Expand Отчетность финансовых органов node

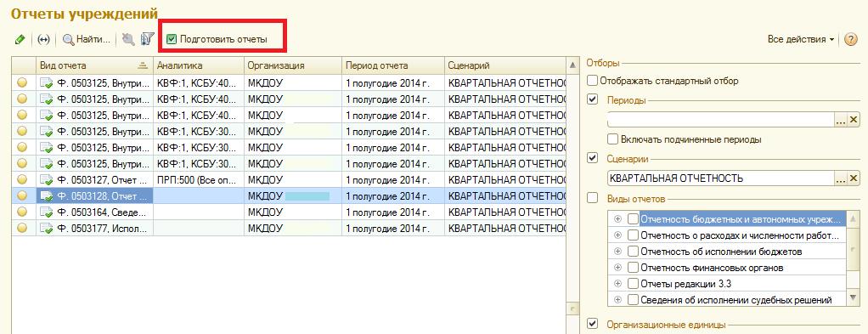click(617, 268)
